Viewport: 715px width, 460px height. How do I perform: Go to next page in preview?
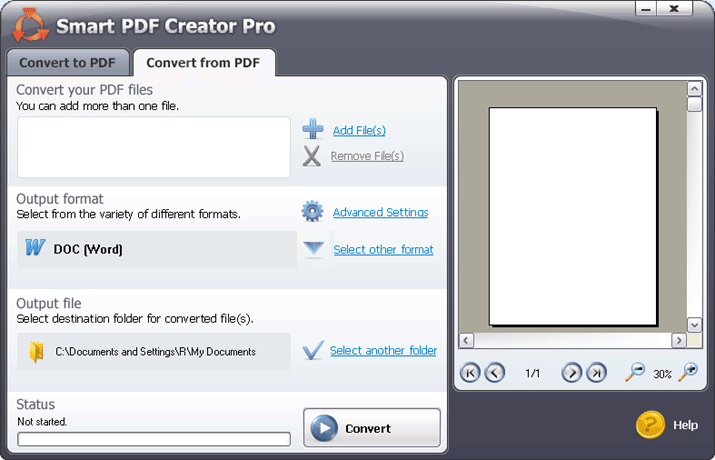point(571,373)
